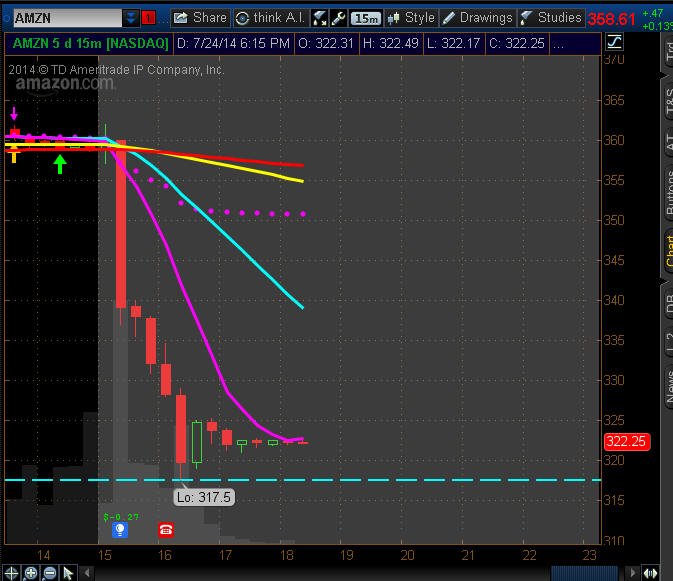Click the chart horizontal scrollbar thumb
This screenshot has height=581, width=673.
tap(584, 573)
